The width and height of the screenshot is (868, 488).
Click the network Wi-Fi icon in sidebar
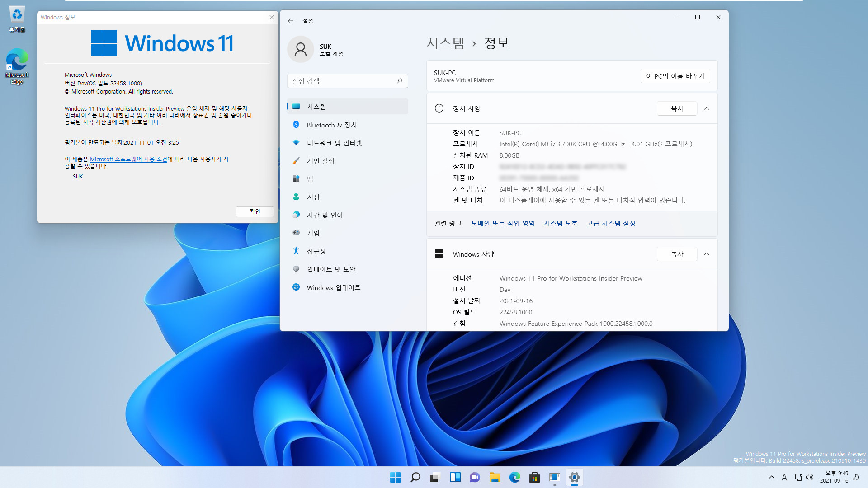tap(296, 143)
